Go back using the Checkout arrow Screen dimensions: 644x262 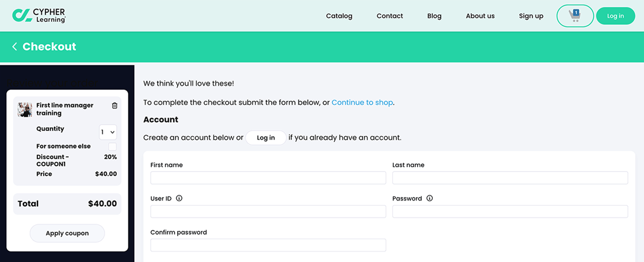click(15, 47)
